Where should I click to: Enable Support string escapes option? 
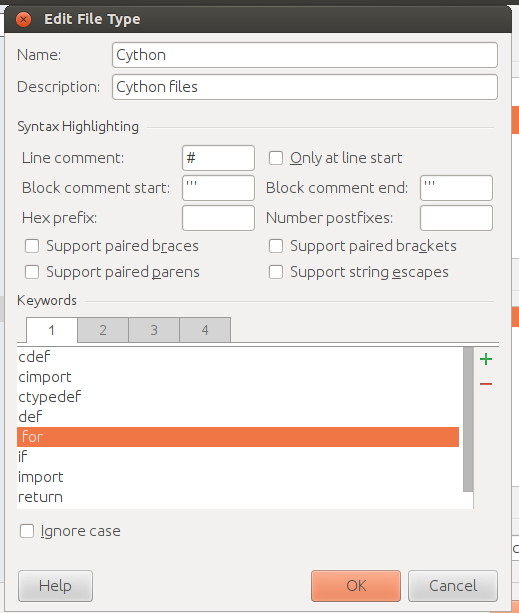click(276, 272)
